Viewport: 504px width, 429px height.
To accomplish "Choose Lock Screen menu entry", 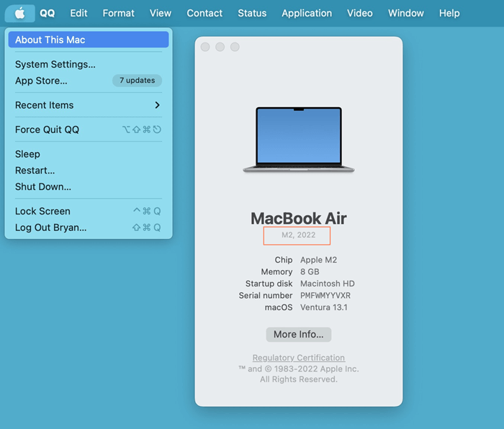I will [x=42, y=211].
